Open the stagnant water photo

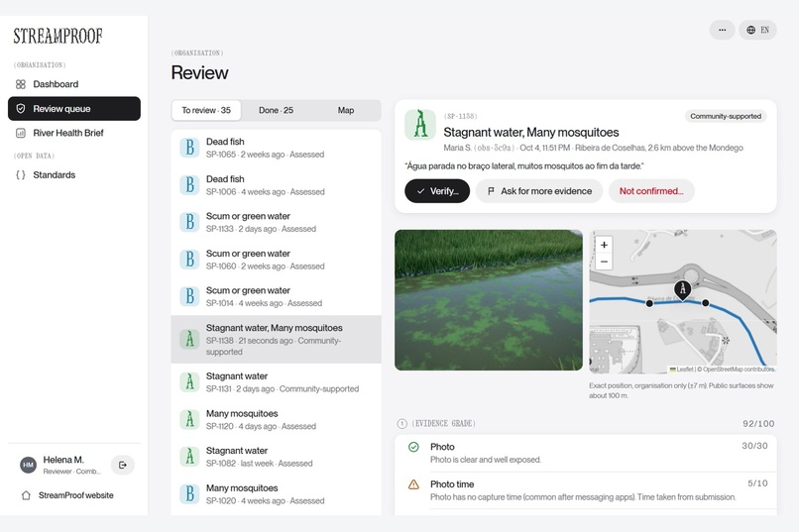[x=489, y=300]
